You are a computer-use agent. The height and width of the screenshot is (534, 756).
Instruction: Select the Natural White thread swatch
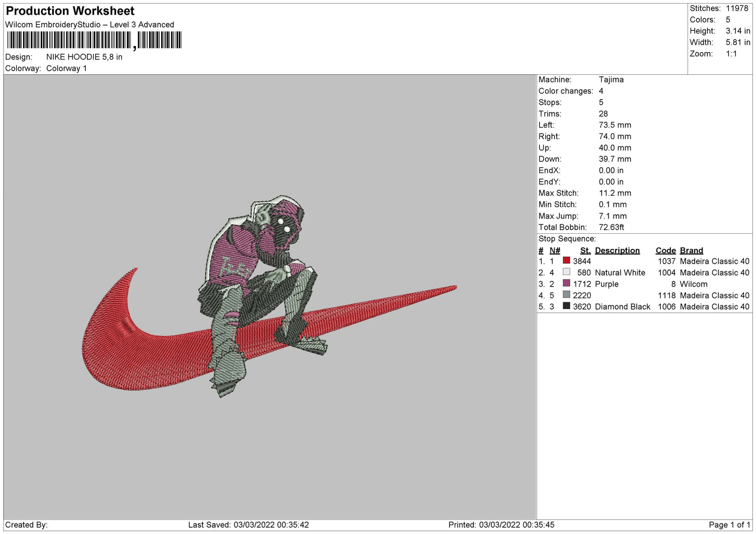click(x=566, y=272)
